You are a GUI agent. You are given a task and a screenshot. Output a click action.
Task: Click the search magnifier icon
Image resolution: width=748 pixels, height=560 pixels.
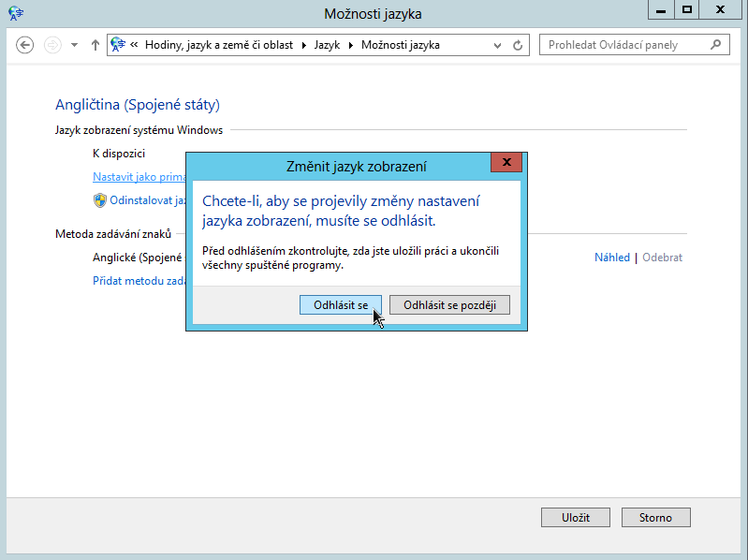tap(716, 44)
